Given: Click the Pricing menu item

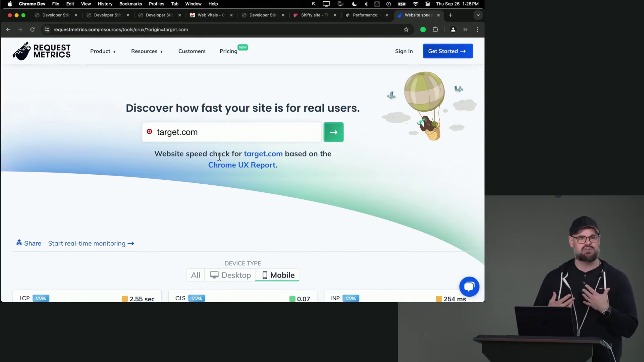Looking at the screenshot, I should pos(228,51).
